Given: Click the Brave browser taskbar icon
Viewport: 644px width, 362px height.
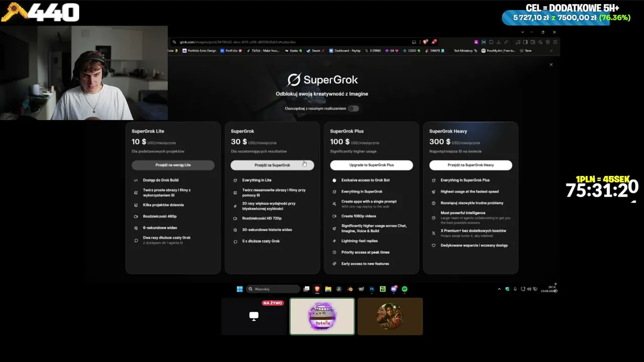Looking at the screenshot, I should click(317, 289).
